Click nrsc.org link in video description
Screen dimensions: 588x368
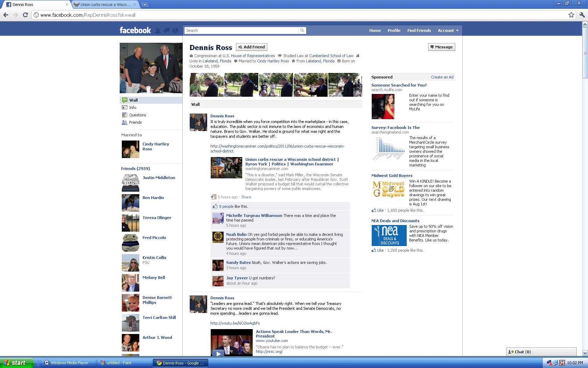(269, 352)
